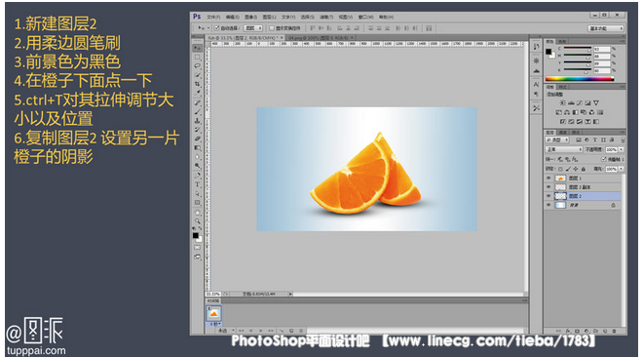Open the 滤镜(T) menu
Screen dimensions: 644x357
(x=326, y=18)
